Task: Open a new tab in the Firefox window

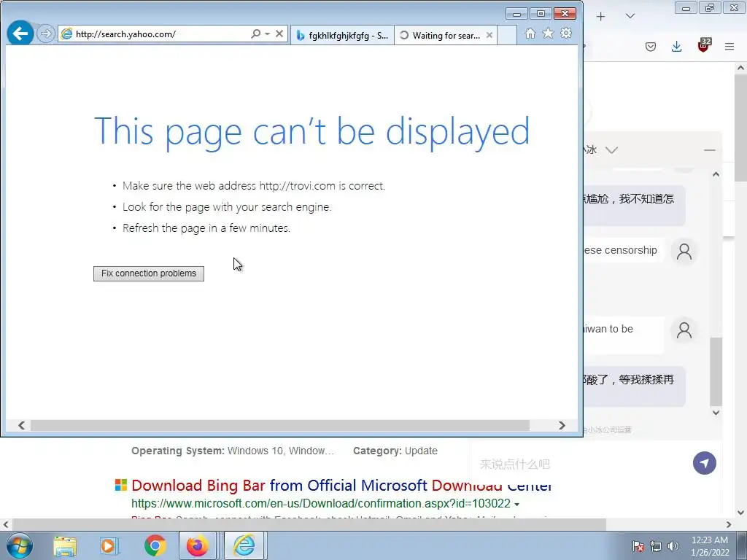Action: click(601, 17)
